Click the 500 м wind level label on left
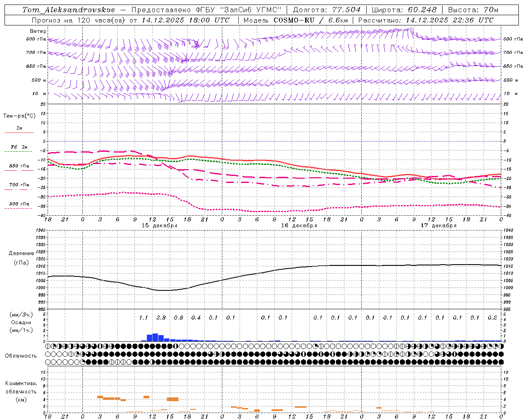Image resolution: width=525 pixels, height=420 pixels. (39, 80)
